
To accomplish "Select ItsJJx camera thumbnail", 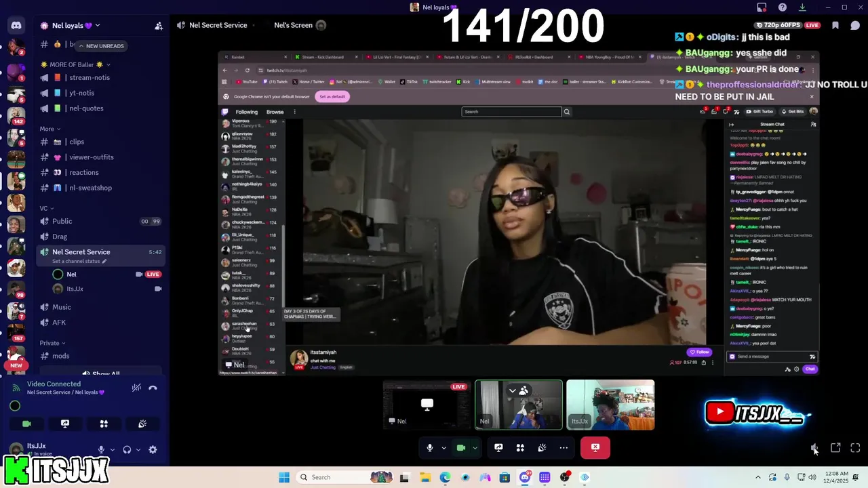I will pyautogui.click(x=610, y=405).
